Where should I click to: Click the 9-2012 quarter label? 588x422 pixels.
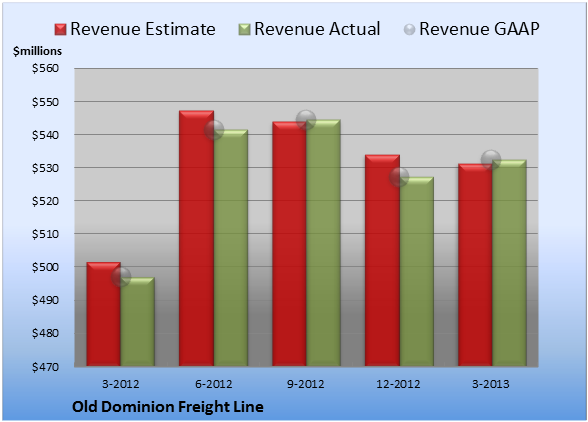tap(306, 384)
